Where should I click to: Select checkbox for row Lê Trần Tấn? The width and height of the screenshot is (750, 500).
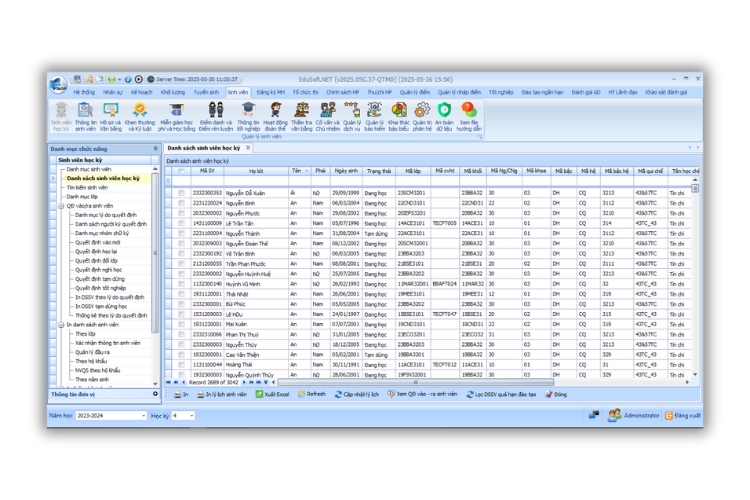pos(181,222)
